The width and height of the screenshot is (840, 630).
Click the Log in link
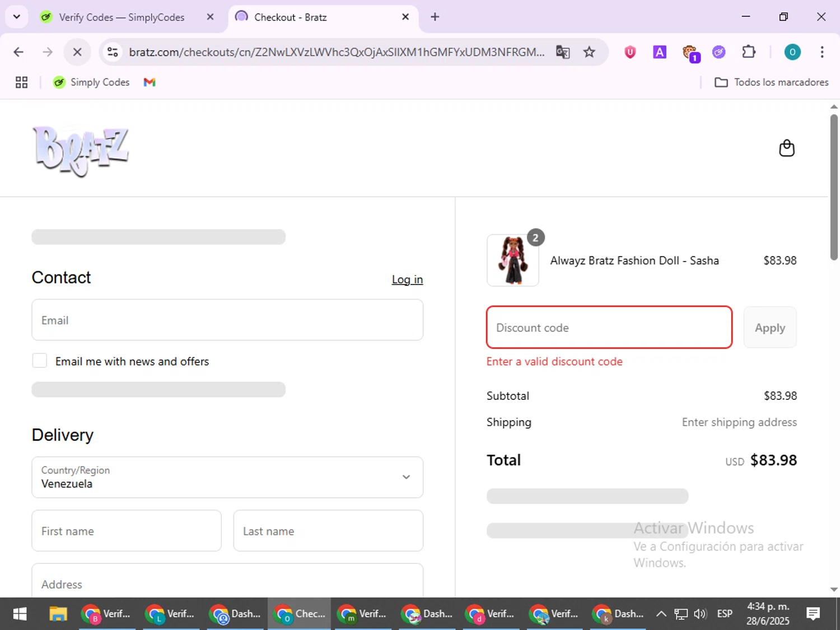coord(407,279)
